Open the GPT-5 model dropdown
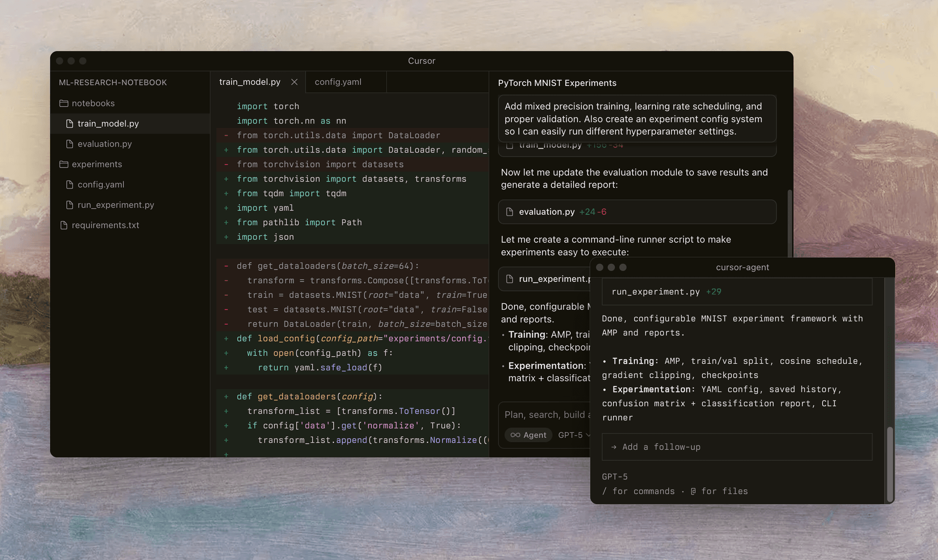The image size is (938, 560). (x=574, y=435)
